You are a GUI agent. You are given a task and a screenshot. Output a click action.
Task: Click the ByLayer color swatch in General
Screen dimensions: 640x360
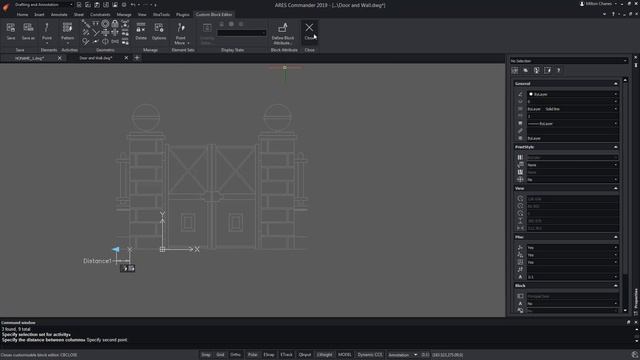point(531,94)
